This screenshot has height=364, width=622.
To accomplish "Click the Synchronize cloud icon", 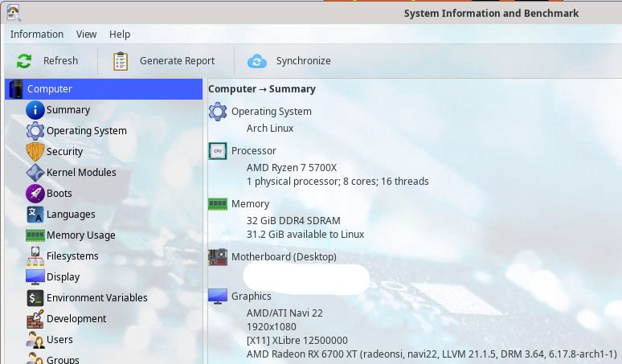I will coord(257,61).
